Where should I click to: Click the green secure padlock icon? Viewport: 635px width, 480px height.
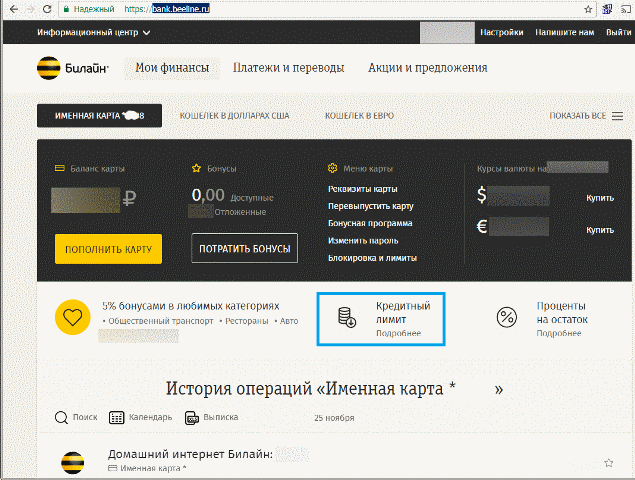[66, 9]
